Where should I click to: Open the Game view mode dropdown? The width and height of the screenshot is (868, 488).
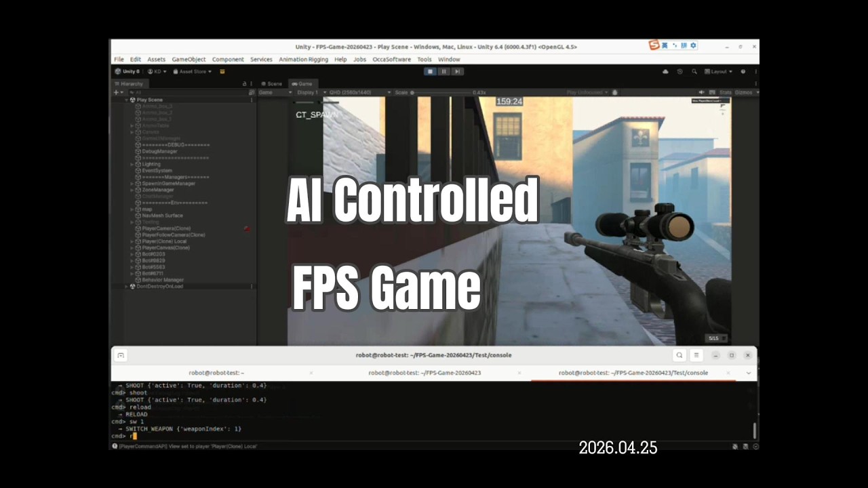coord(275,92)
